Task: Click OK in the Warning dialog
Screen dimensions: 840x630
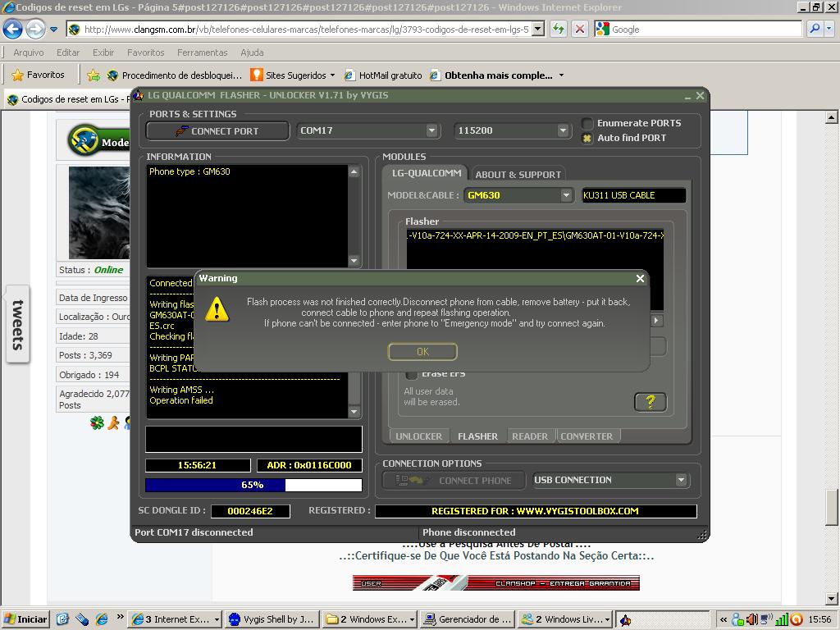Action: [422, 351]
